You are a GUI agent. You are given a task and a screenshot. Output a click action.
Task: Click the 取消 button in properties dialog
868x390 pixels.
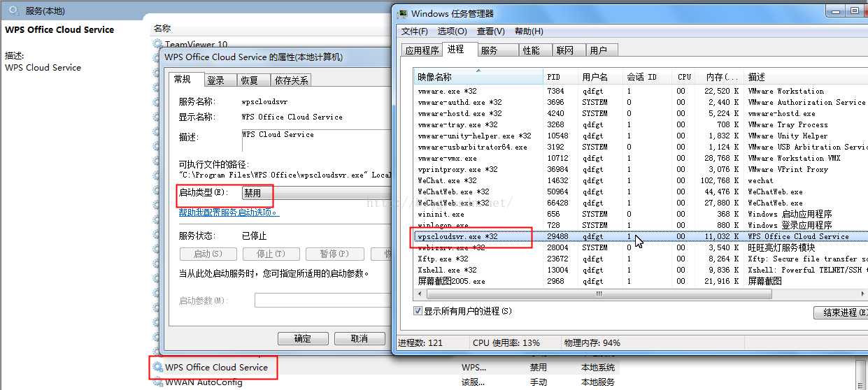pos(360,338)
